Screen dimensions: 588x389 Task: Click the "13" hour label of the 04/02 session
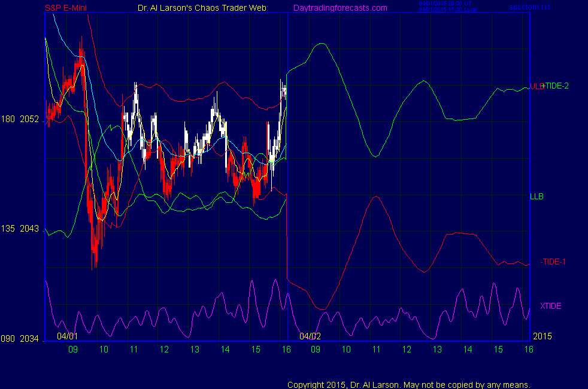tap(437, 350)
